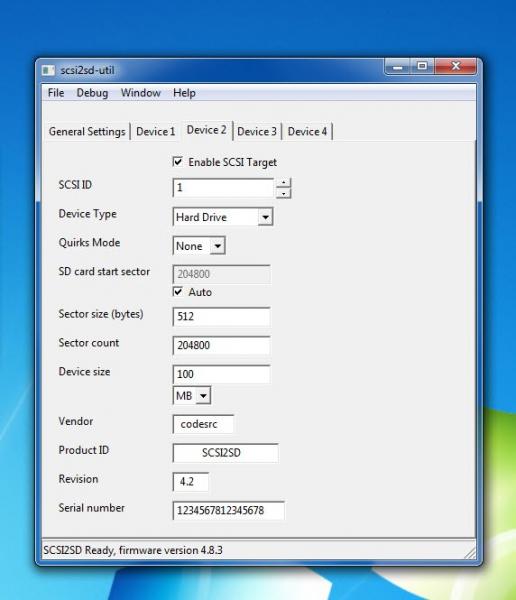Click the SCSI ID value field
516x600 pixels.
click(224, 188)
